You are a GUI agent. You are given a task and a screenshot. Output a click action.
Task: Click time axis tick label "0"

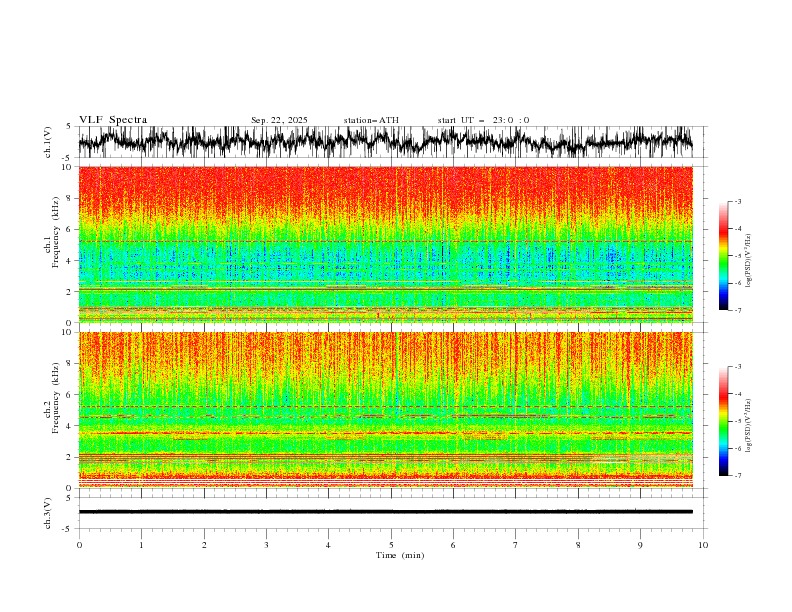pyautogui.click(x=79, y=545)
